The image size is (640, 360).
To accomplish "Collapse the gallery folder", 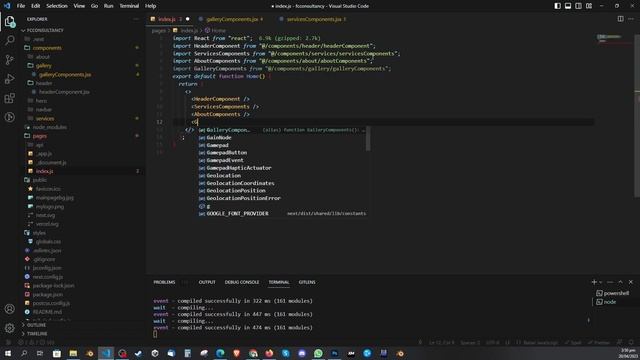I will (x=43, y=66).
